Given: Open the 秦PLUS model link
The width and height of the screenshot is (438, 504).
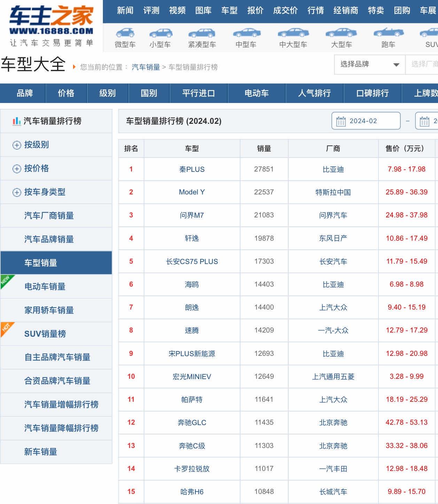Looking at the screenshot, I should (192, 169).
